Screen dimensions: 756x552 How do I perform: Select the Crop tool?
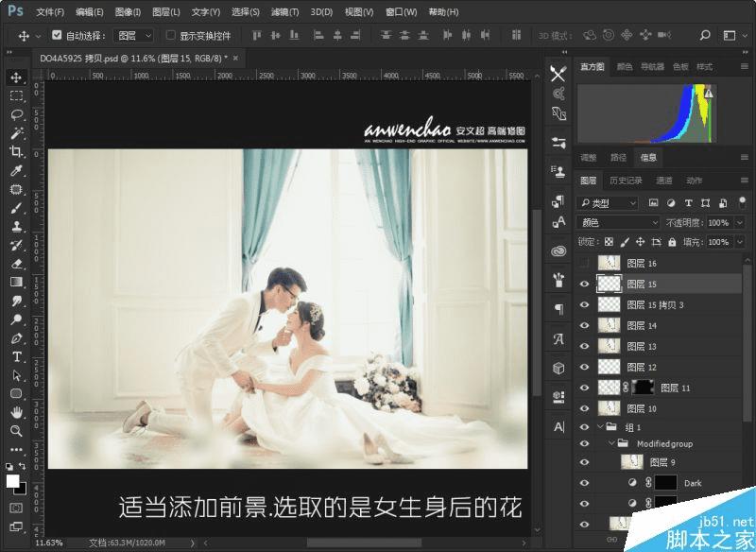point(16,152)
